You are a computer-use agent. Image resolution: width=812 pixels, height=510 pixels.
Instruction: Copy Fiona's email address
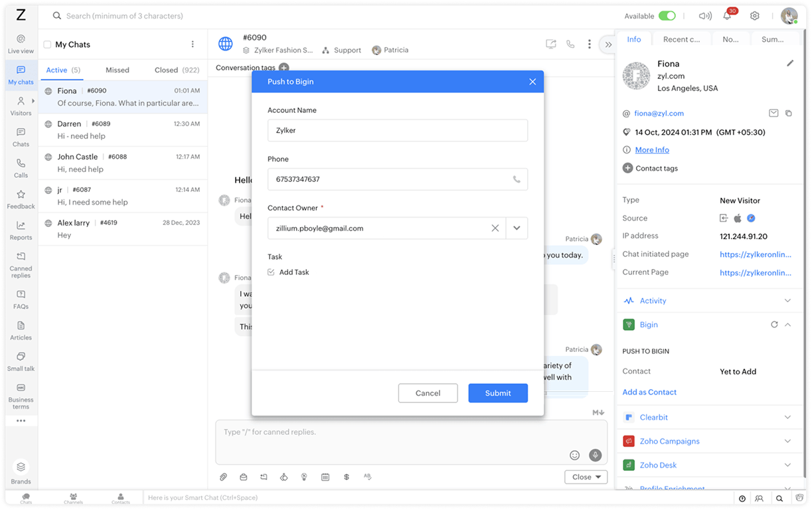click(789, 114)
